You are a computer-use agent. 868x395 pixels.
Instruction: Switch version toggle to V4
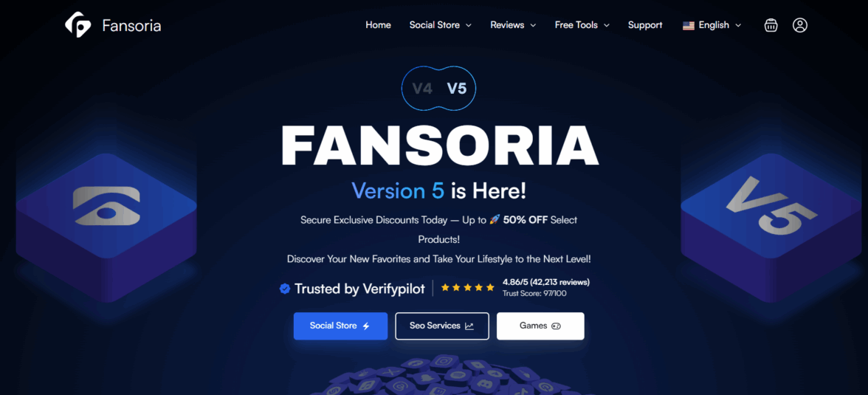(x=422, y=88)
